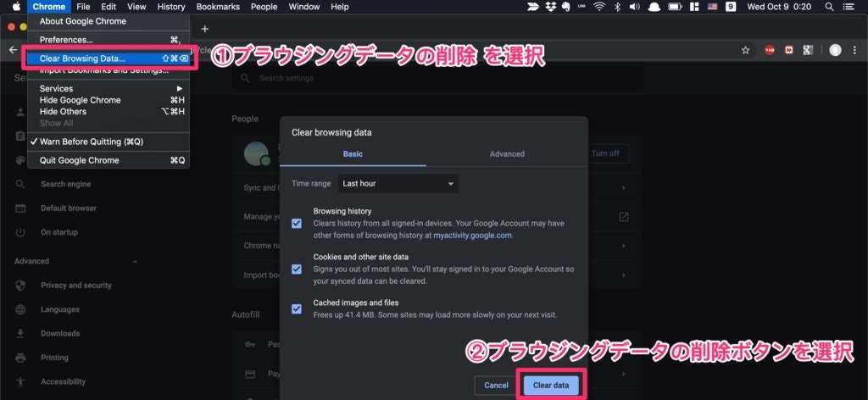Click the Turn off sync button

click(x=605, y=153)
